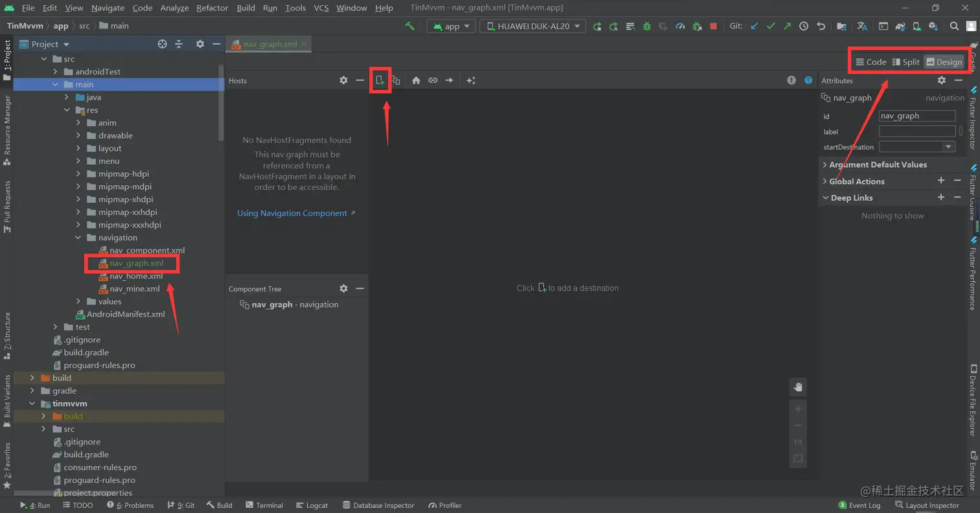Open Hosts panel gear settings
The width and height of the screenshot is (980, 513).
pos(344,80)
